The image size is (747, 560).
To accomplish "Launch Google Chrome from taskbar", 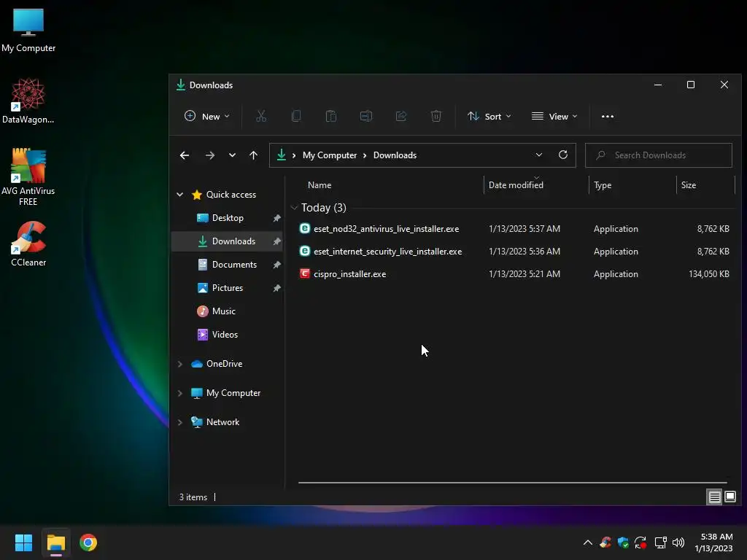I will click(x=88, y=542).
